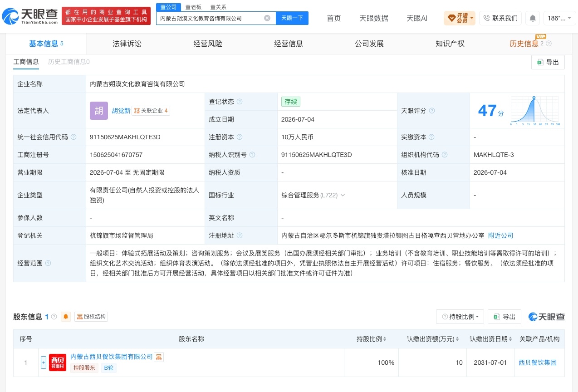Screen dimensions: 578x392
Task: Open the 历史信息 tab
Action: click(x=524, y=44)
